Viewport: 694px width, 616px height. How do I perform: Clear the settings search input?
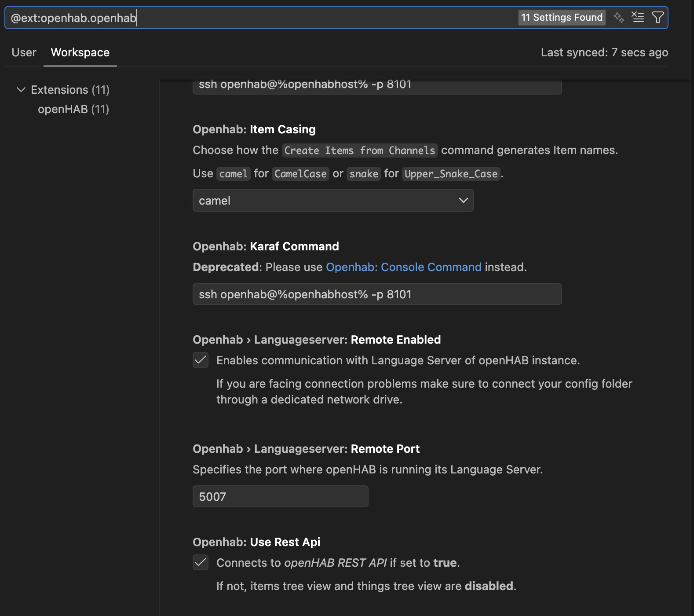coord(638,18)
